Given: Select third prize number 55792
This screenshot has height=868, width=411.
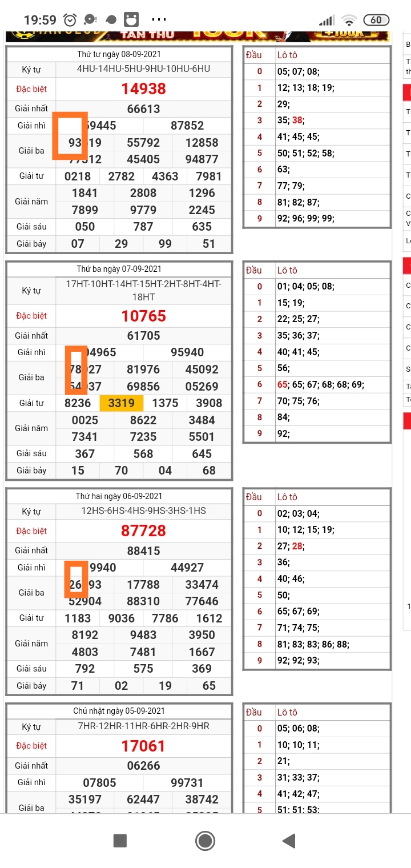Looking at the screenshot, I should 143,143.
